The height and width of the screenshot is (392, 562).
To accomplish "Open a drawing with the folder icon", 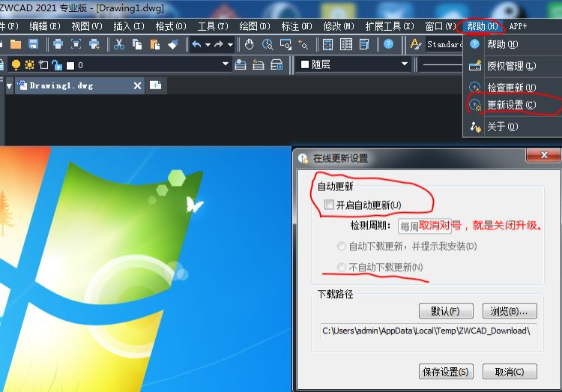I will (16, 44).
